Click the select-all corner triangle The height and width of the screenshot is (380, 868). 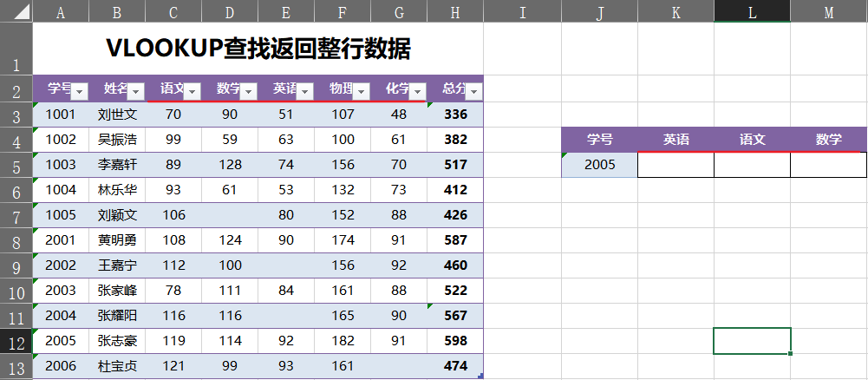tap(22, 11)
